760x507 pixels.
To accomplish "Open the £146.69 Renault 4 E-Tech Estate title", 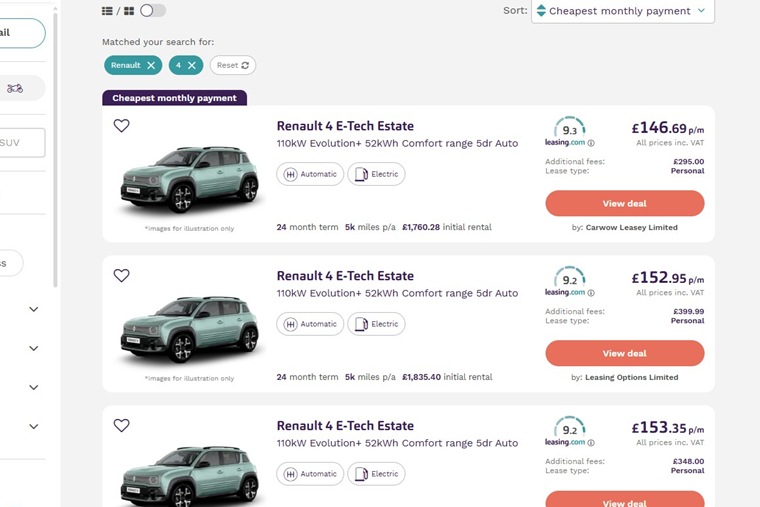I will (x=345, y=126).
